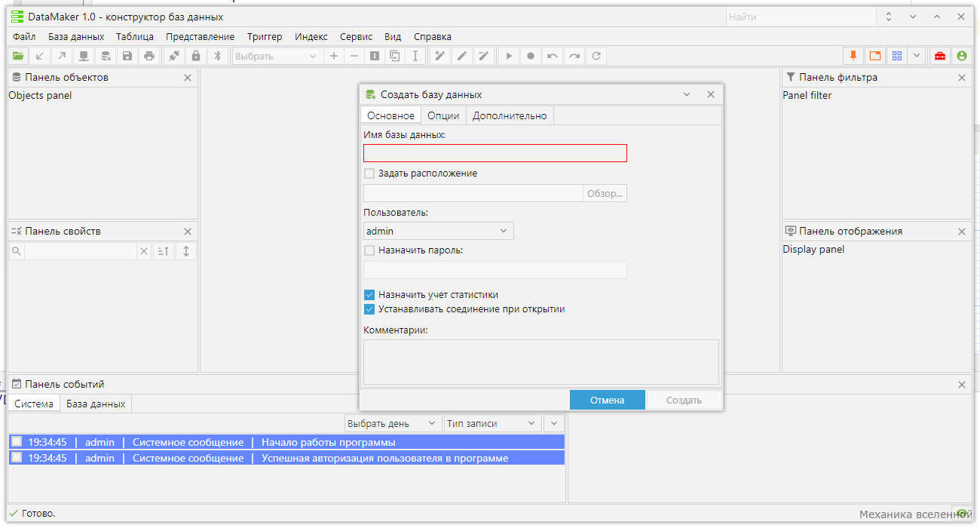Image resolution: width=980 pixels, height=528 pixels.
Task: Click the dialog title bar chevron-down button
Action: pos(687,94)
